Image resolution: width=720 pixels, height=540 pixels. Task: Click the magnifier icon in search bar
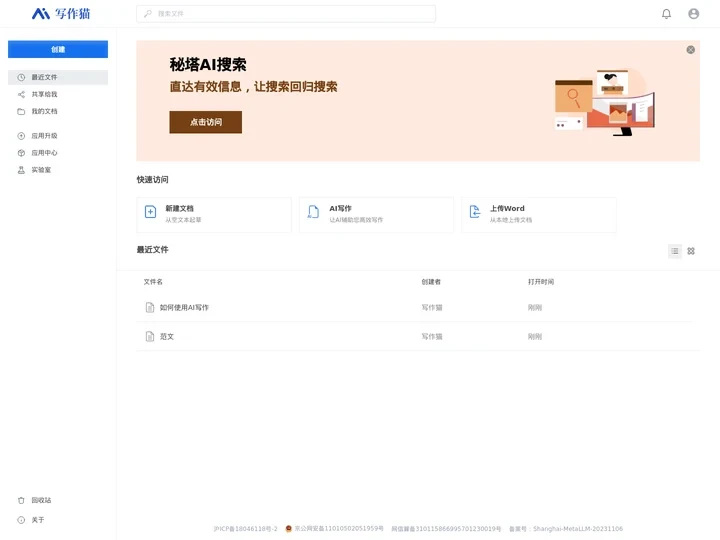[x=147, y=14]
